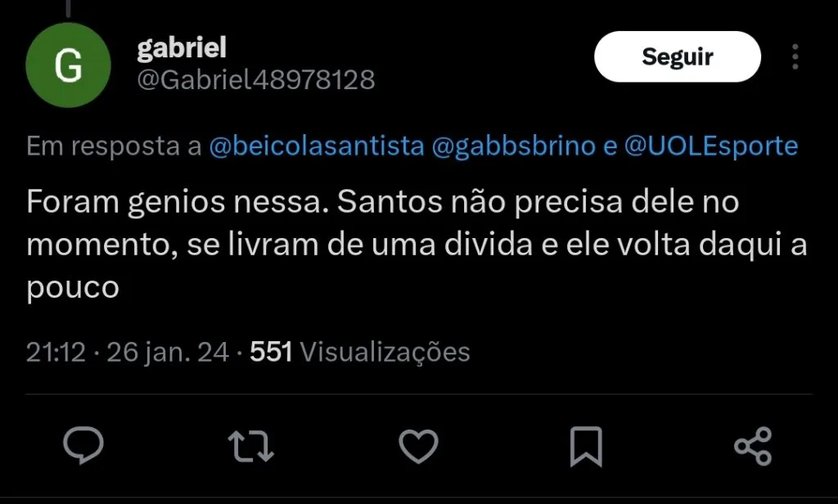This screenshot has width=838, height=504.
Task: Open the gabriel display name profile
Action: [x=181, y=48]
